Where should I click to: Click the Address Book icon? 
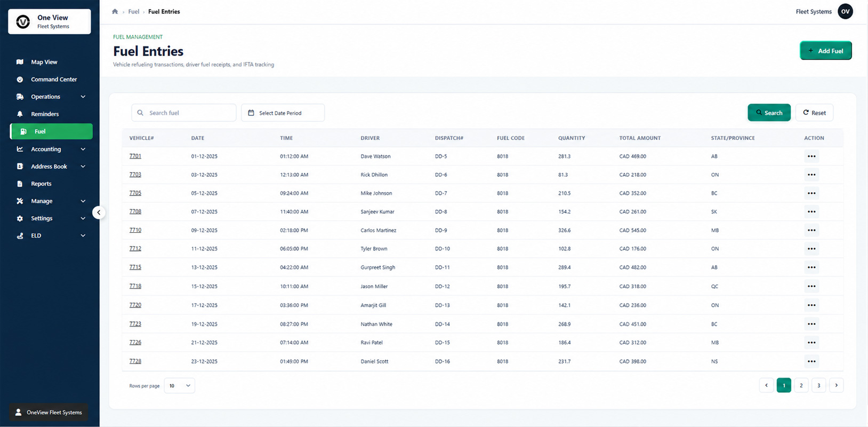tap(20, 167)
